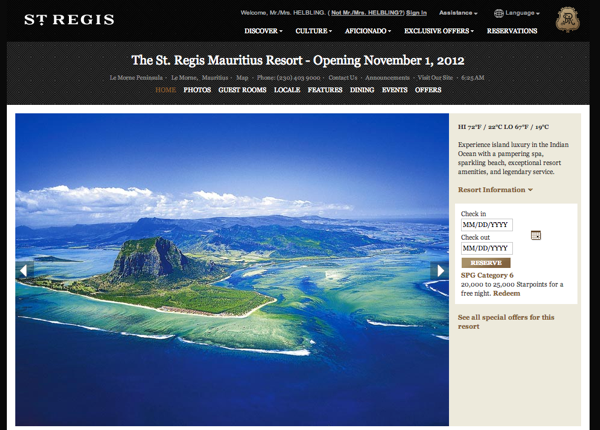600x430 pixels.
Task: Click the SPG Category 6 link
Action: tap(487, 275)
